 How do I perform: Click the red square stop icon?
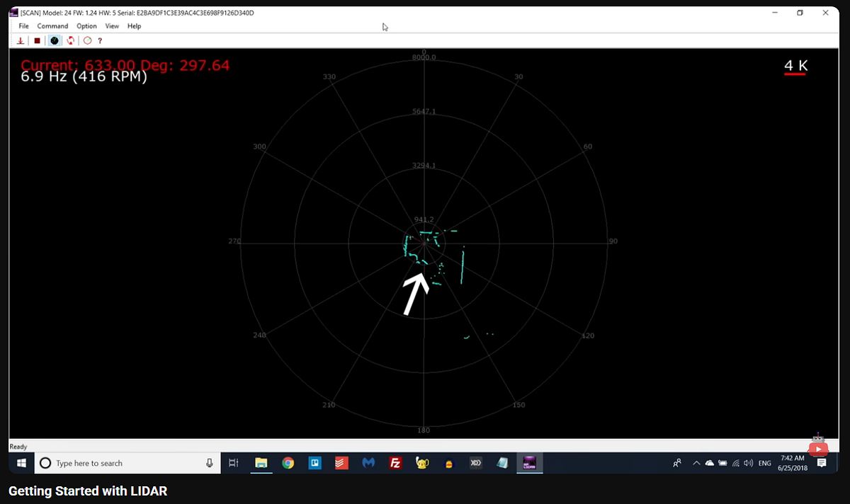tap(37, 40)
